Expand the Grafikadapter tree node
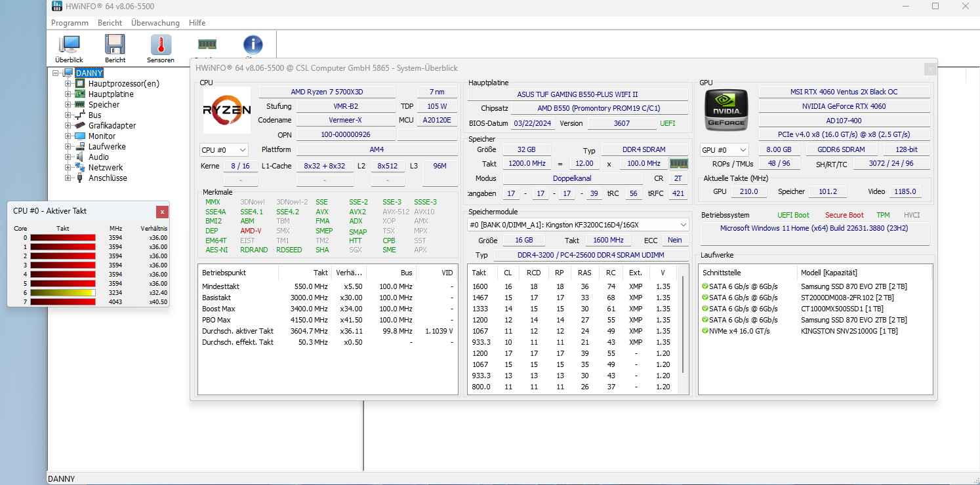The width and height of the screenshot is (980, 485). (68, 126)
